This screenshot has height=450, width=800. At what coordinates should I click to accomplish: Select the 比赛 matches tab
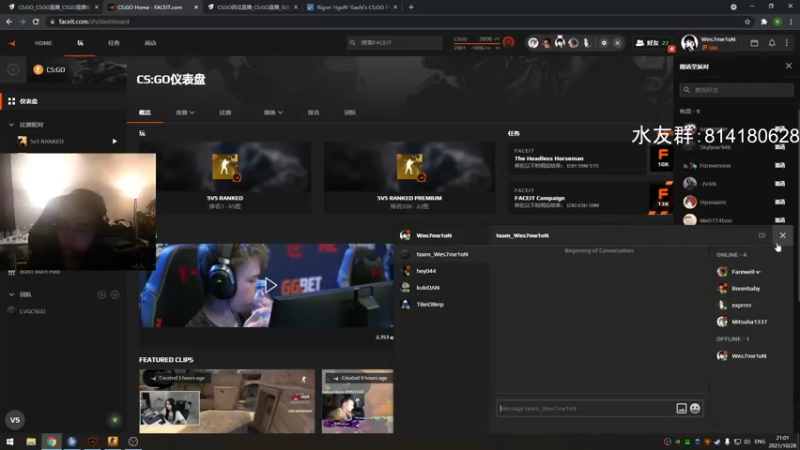[225, 112]
